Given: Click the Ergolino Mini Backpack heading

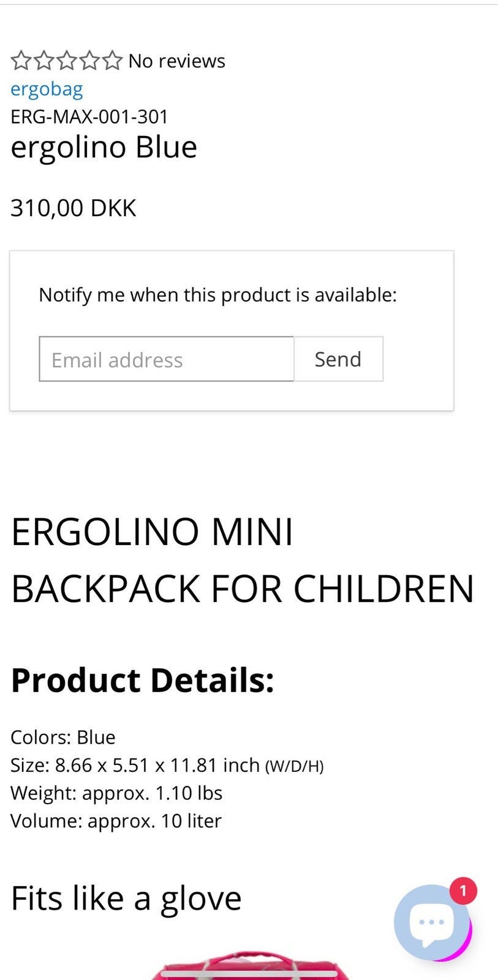Looking at the screenshot, I should [x=243, y=560].
